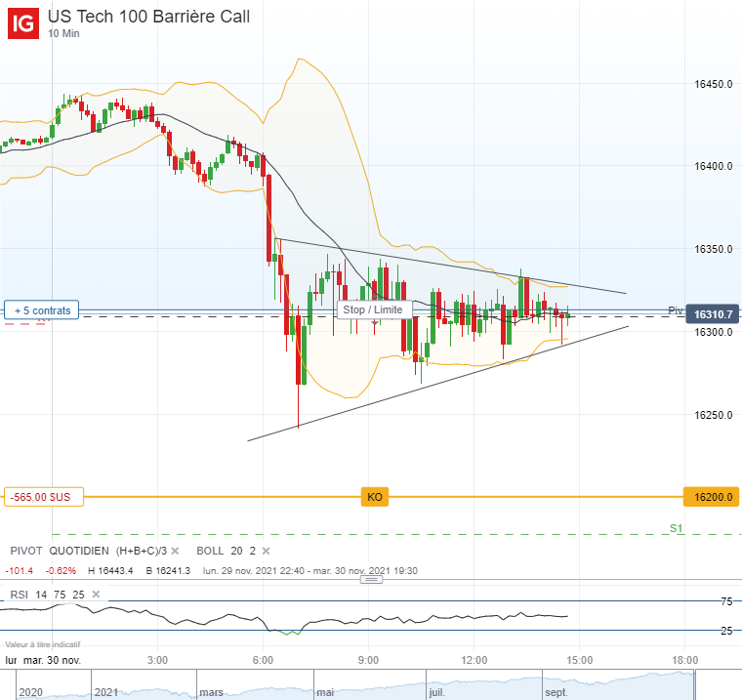Open the PIVOT QUOTIDIEN (H+B+C)/3 indicator settings

(89, 551)
